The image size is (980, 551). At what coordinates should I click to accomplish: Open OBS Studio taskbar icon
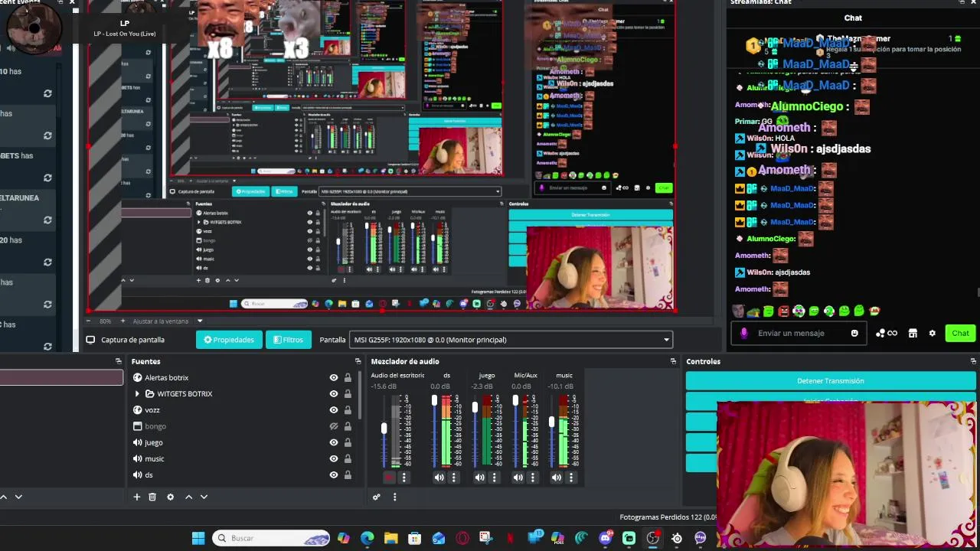click(653, 538)
